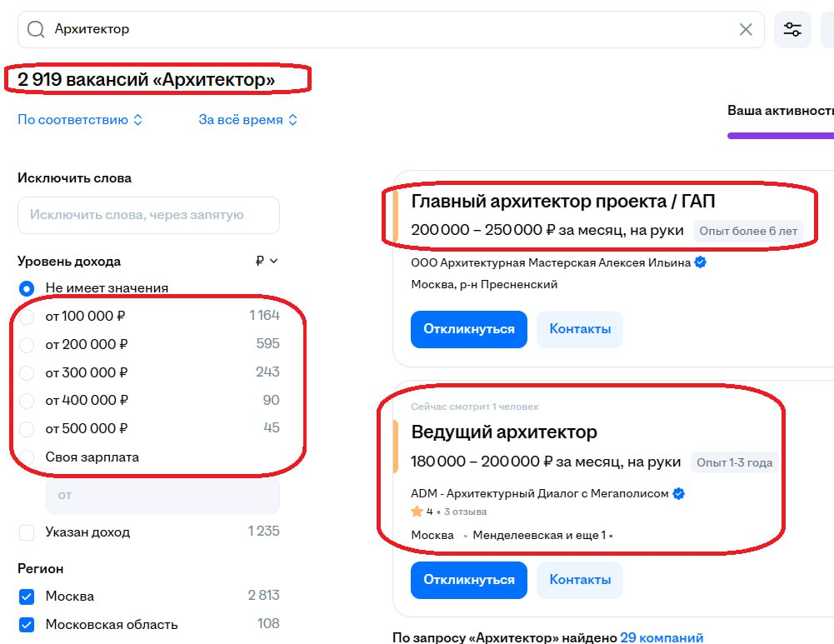Clear the search field with the X icon
Image resolution: width=834 pixels, height=644 pixels.
tap(746, 29)
